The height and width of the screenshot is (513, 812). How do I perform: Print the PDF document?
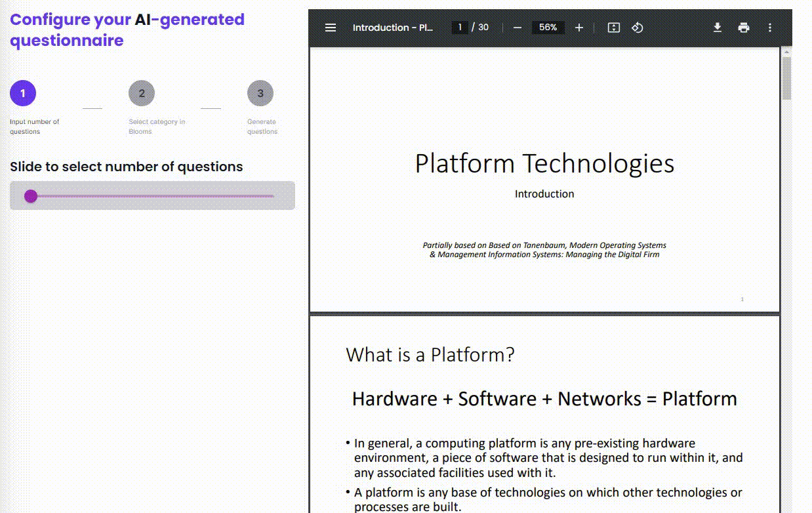point(743,28)
